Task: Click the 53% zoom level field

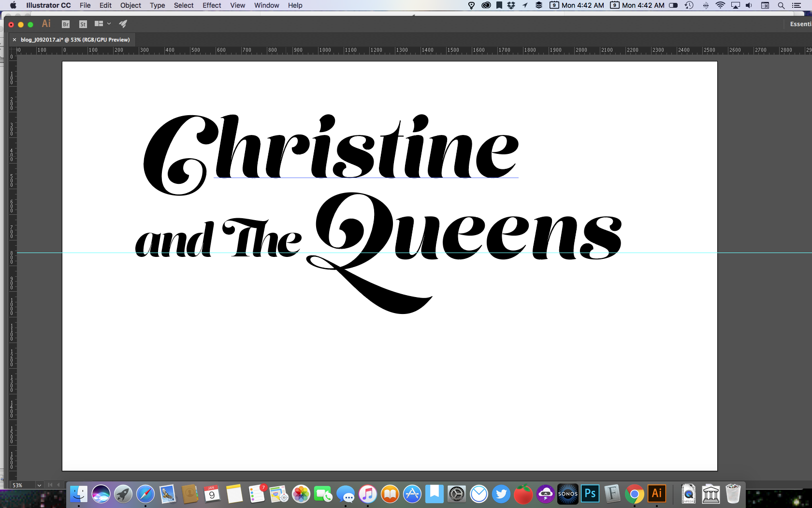Action: click(22, 485)
